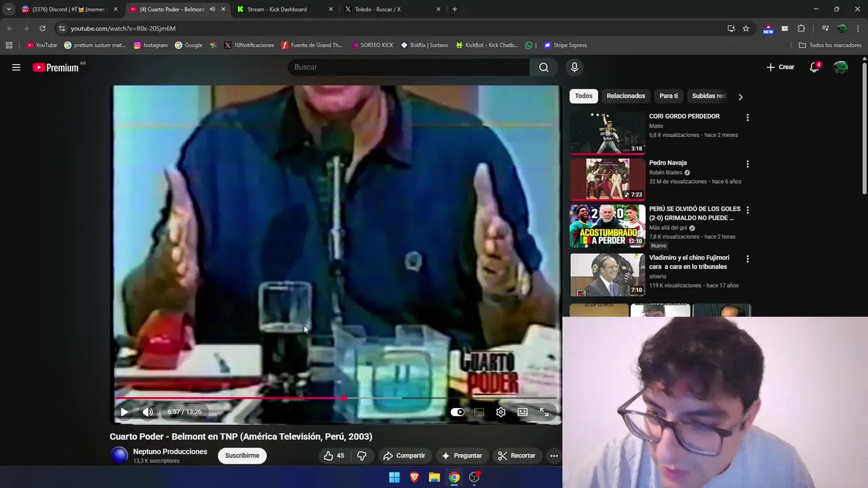Image resolution: width=868 pixels, height=488 pixels.
Task: Open Neptuno Producciones channel link
Action: [x=170, y=451]
